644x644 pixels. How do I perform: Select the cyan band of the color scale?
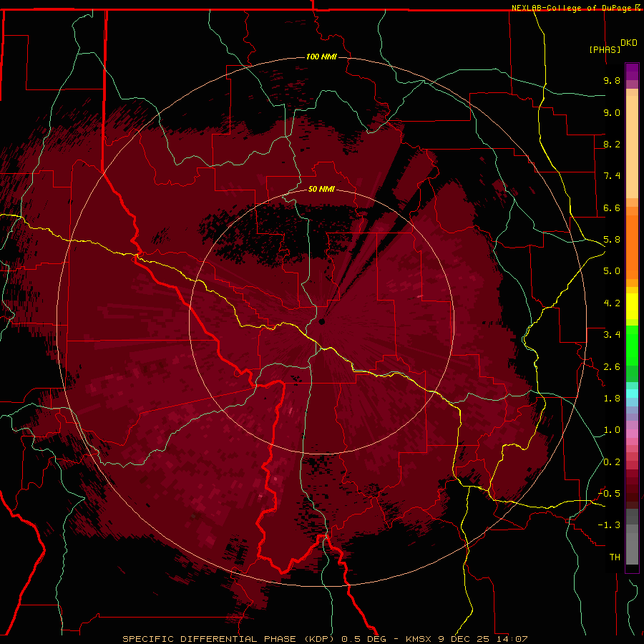pos(632,394)
